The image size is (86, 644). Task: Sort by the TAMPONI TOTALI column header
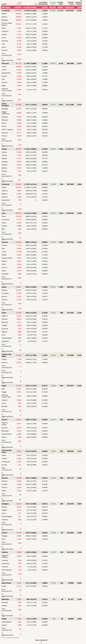(x=70, y=3)
